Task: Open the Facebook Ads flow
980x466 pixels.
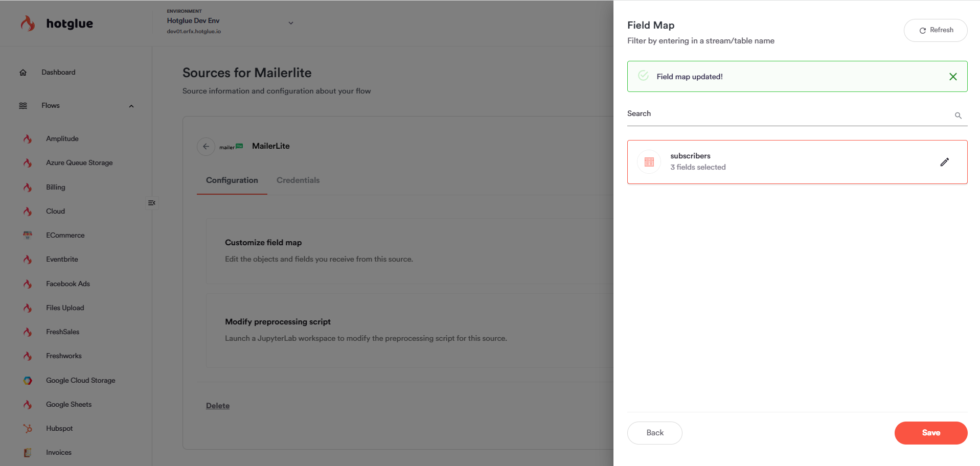Action: [68, 284]
